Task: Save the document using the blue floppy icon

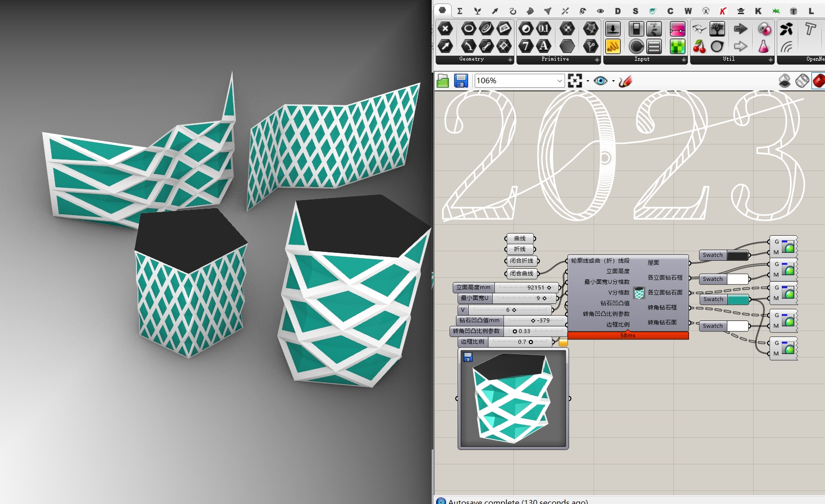Action: coord(461,81)
